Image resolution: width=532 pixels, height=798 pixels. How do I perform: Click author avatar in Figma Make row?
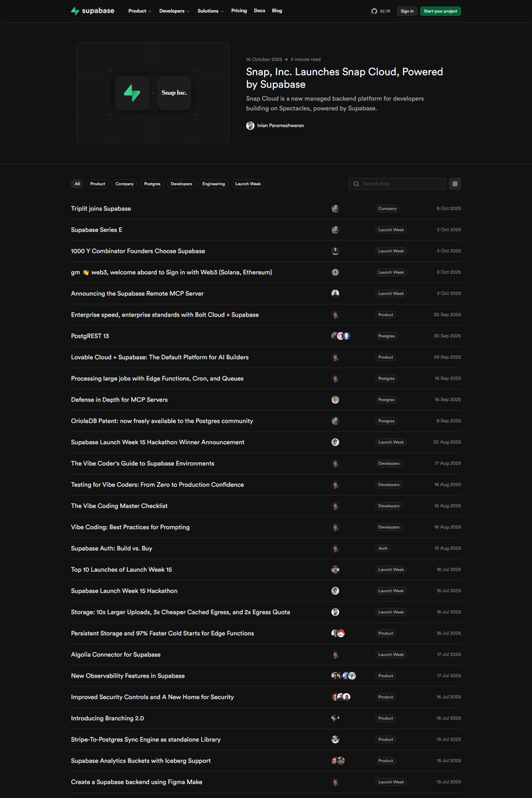(x=335, y=782)
